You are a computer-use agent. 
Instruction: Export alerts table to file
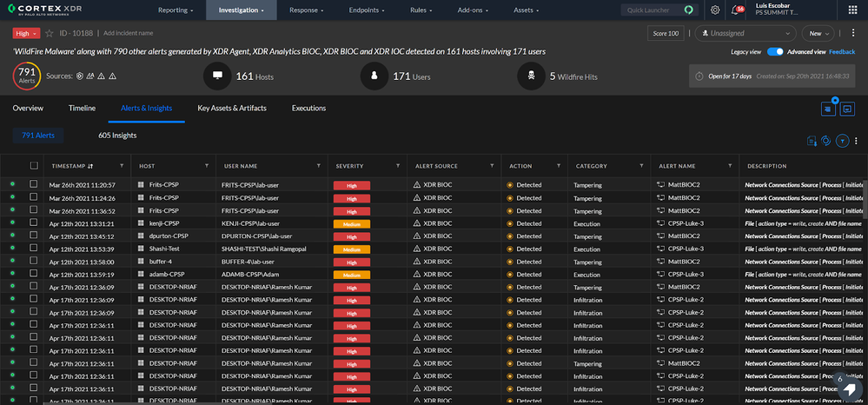point(812,141)
